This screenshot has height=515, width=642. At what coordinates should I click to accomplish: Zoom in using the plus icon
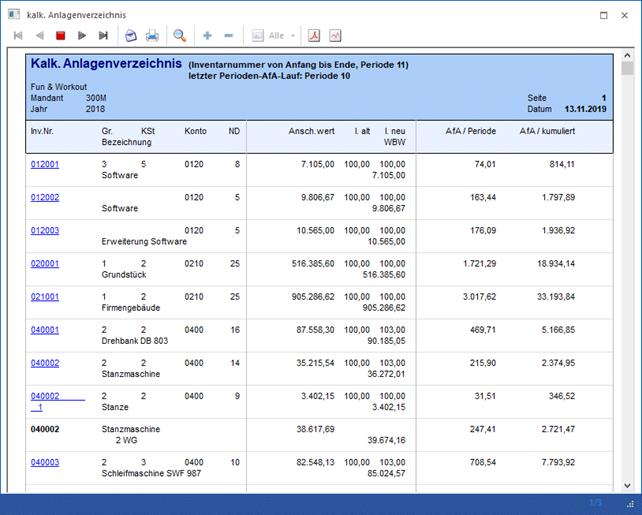pos(207,36)
